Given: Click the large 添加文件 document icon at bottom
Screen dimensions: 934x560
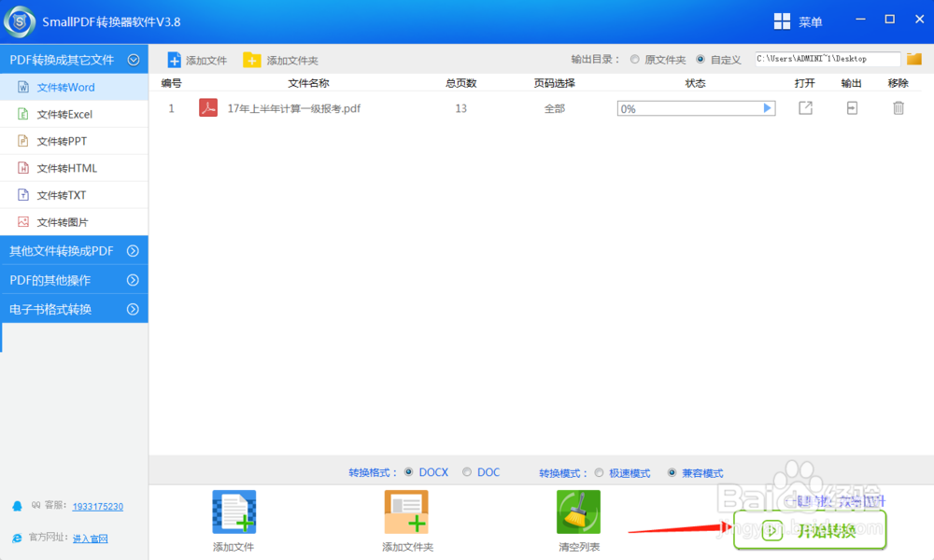Looking at the screenshot, I should [x=234, y=511].
